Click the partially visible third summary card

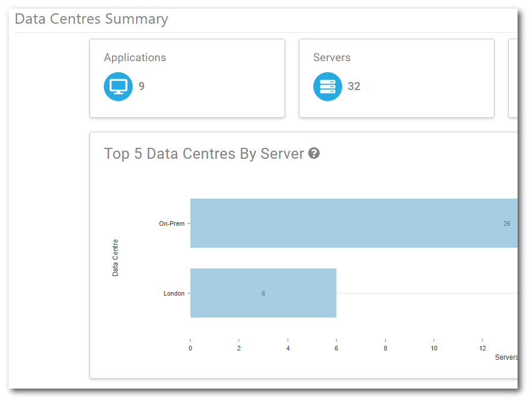[x=513, y=79]
